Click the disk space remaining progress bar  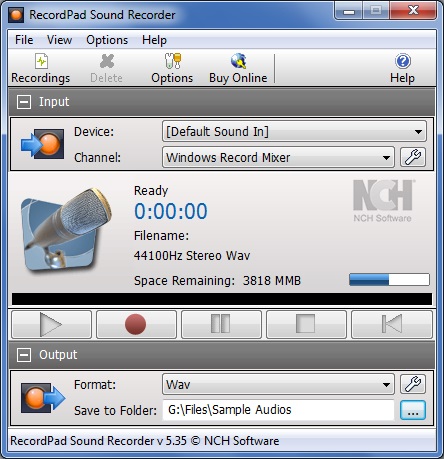[x=389, y=280]
